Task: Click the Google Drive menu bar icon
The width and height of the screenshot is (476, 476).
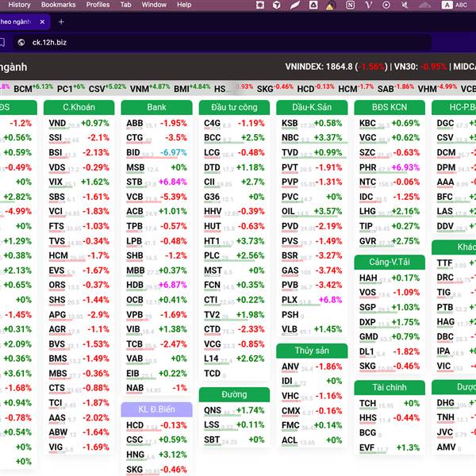Action: (313, 5)
